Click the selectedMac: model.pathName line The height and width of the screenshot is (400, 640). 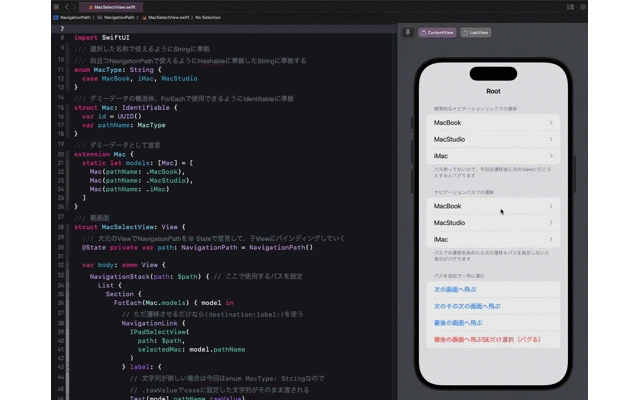pos(191,349)
